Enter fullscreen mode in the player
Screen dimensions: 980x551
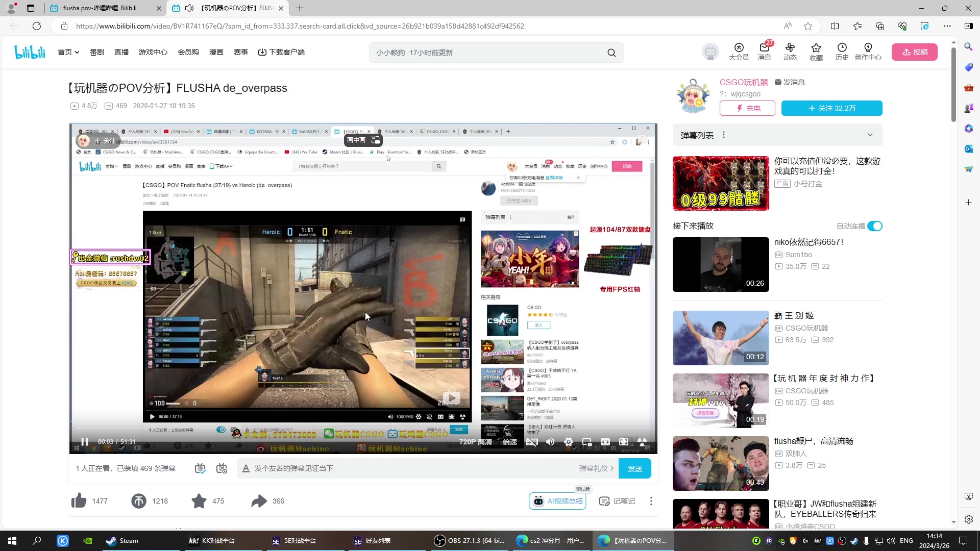[642, 442]
